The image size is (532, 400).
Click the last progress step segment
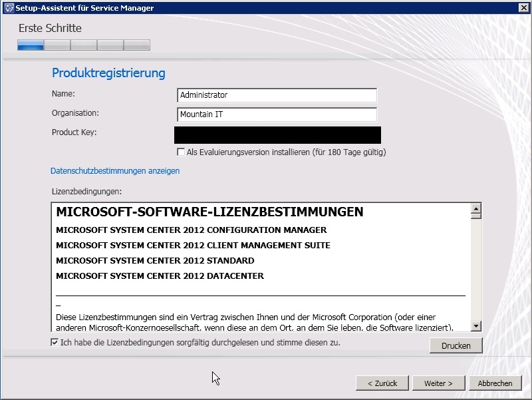coord(137,45)
